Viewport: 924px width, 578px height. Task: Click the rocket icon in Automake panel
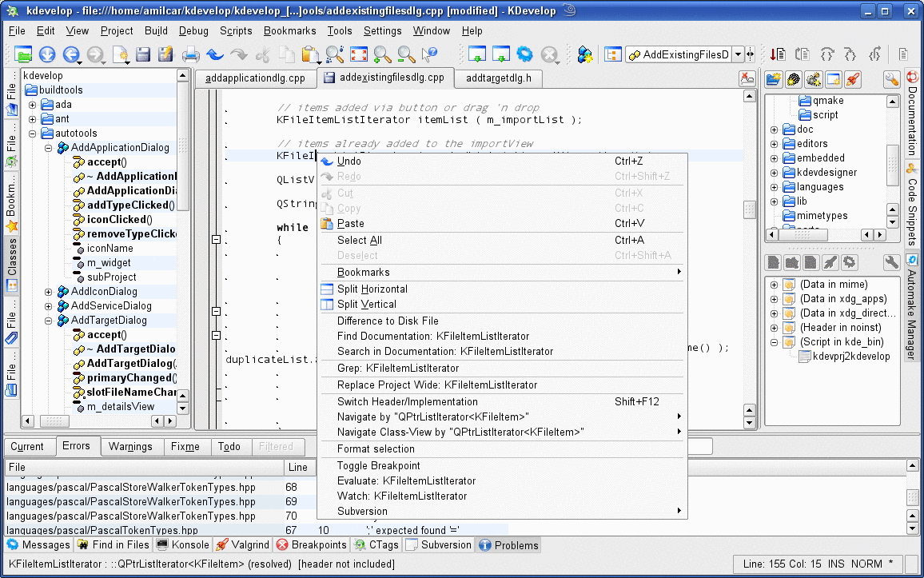[x=830, y=262]
